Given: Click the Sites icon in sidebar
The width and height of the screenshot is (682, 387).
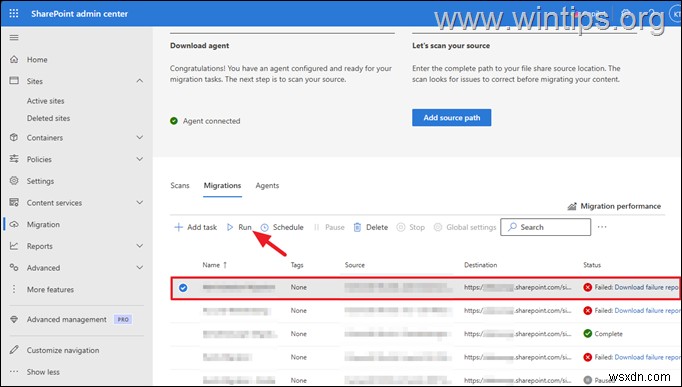Looking at the screenshot, I should (x=14, y=80).
